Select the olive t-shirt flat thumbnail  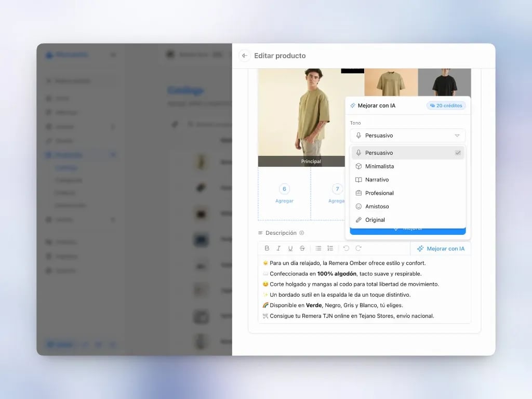391,83
